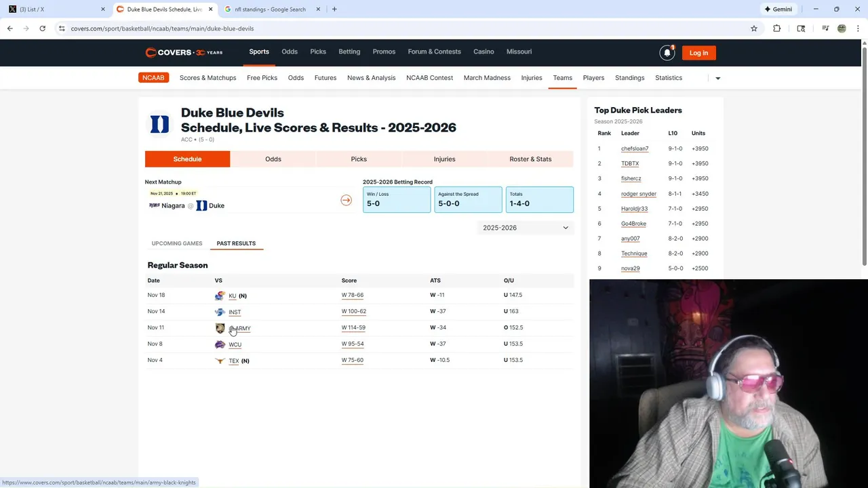
Task: Close the nfl standings Google Search tab
Action: 318,9
